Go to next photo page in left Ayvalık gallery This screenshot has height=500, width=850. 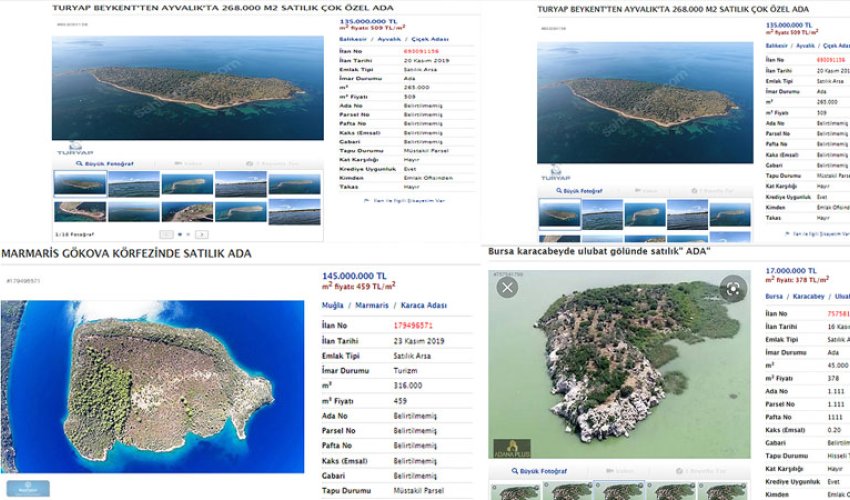(x=202, y=234)
